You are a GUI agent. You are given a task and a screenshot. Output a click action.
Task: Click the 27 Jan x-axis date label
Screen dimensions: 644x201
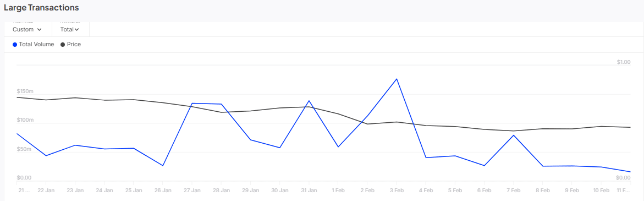point(192,191)
